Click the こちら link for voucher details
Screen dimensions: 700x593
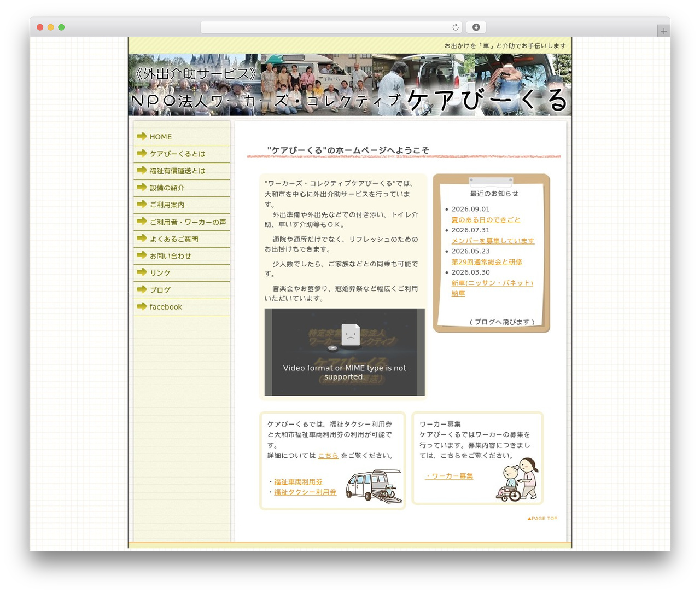(x=328, y=455)
